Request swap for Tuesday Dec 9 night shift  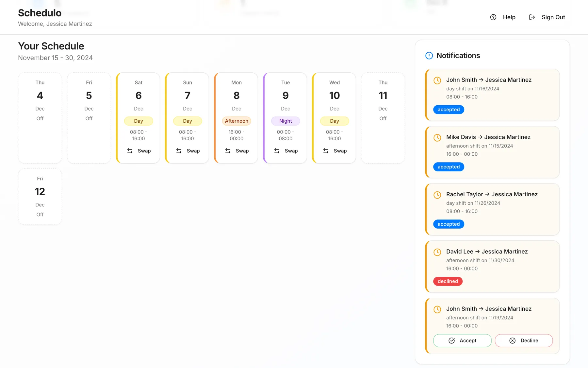click(286, 151)
